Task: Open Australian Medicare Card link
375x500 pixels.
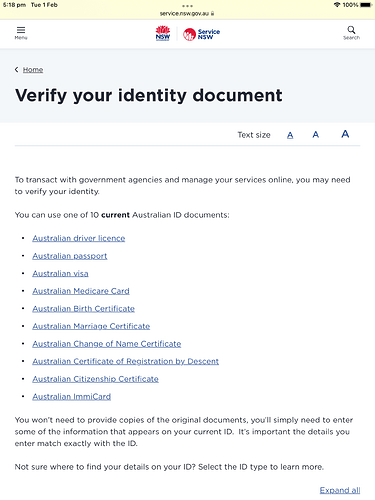Action: point(81,291)
